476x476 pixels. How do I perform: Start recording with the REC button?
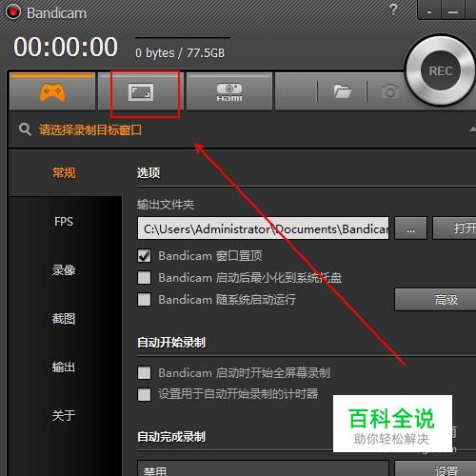pos(441,71)
